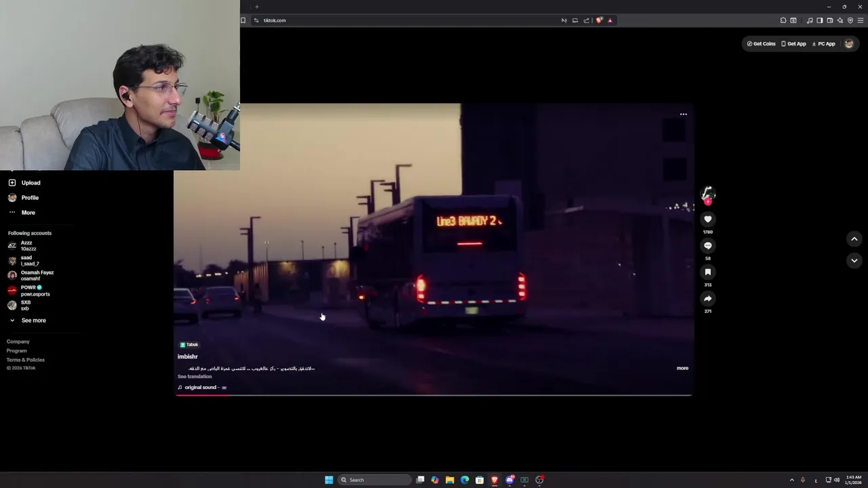Open the taskbar clock and date

point(854,480)
